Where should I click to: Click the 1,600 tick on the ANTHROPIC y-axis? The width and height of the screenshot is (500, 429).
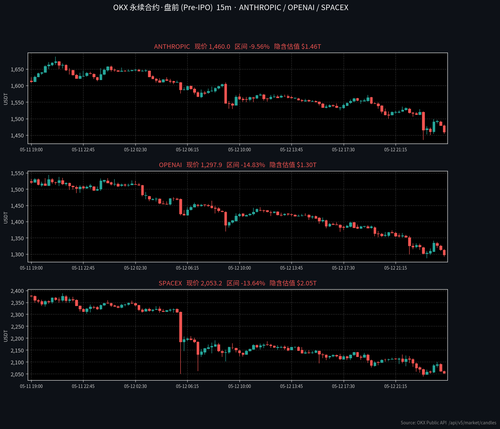[x=17, y=86]
